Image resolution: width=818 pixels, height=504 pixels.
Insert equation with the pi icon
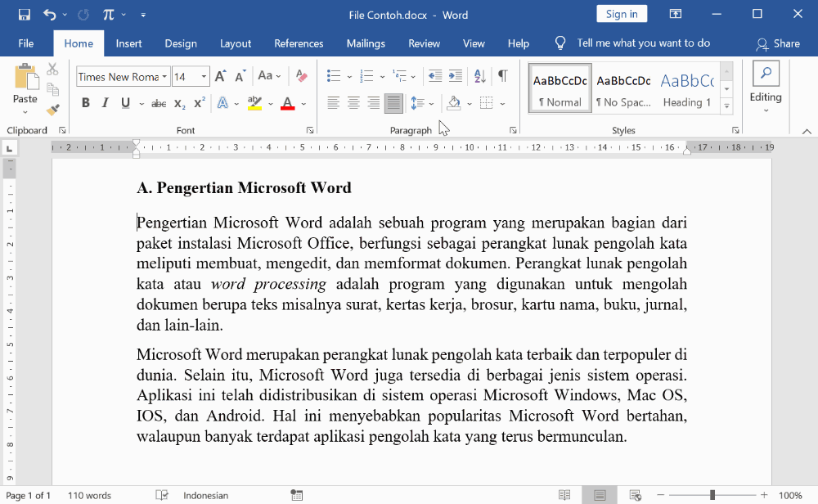click(108, 15)
